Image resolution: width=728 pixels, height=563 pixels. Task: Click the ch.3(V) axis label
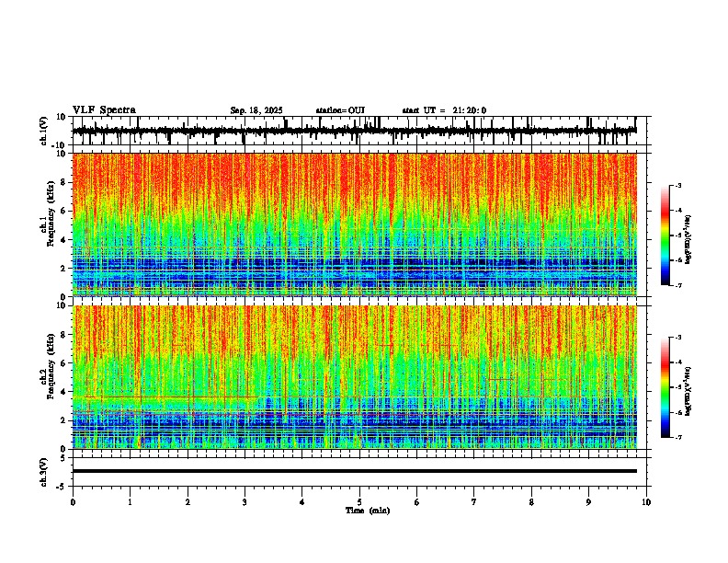(44, 472)
